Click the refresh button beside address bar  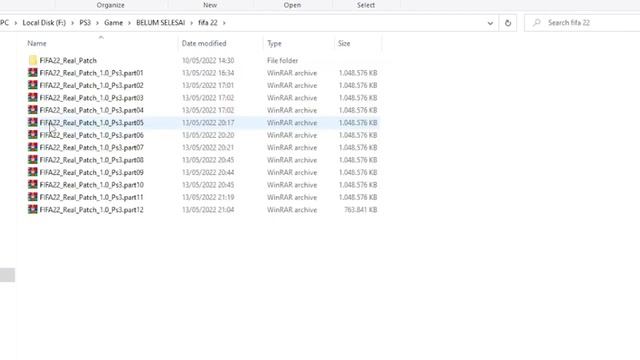(x=508, y=23)
